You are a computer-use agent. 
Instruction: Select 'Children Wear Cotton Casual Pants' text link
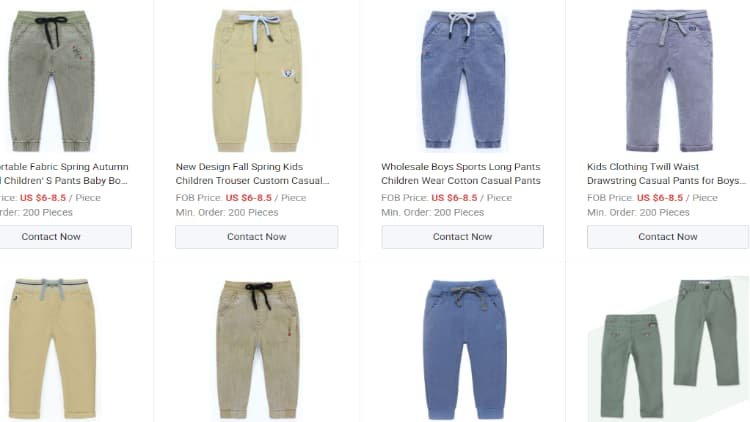click(461, 181)
